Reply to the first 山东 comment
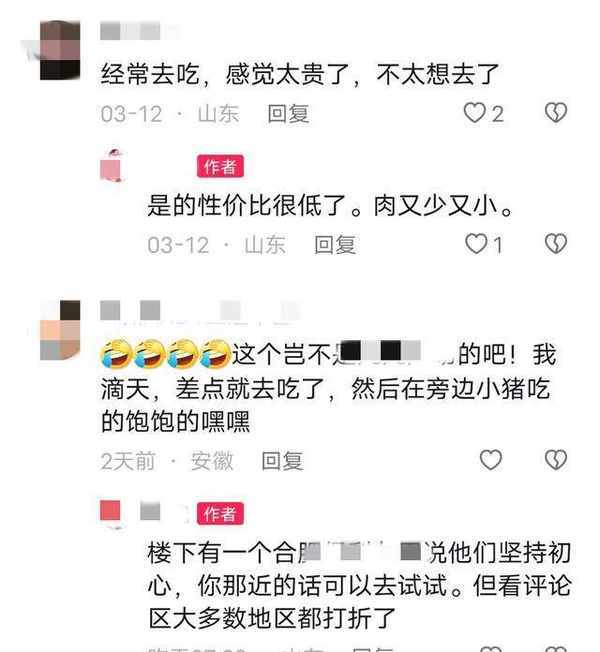Viewport: 600px width, 652px height. point(288,114)
